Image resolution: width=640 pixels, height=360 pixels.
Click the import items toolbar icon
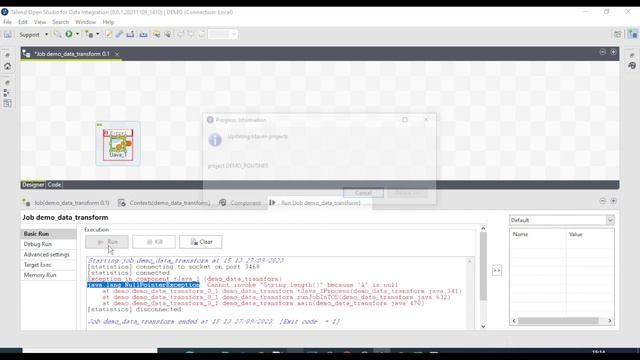[x=143, y=35]
